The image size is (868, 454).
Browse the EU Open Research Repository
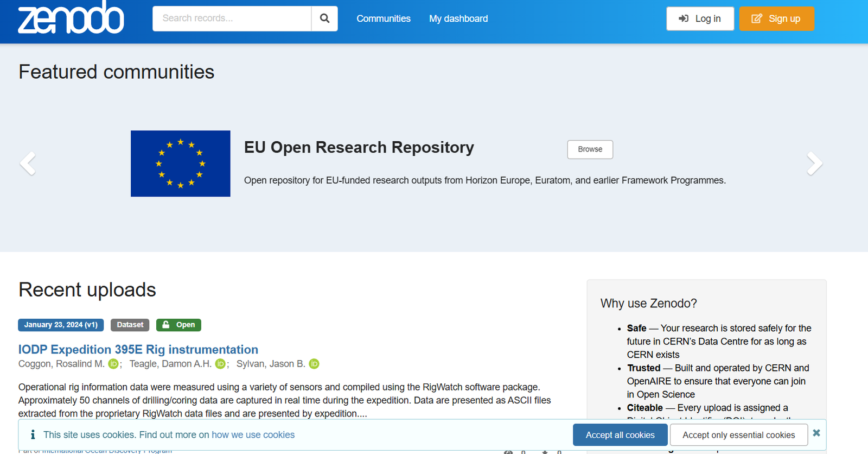coord(590,149)
